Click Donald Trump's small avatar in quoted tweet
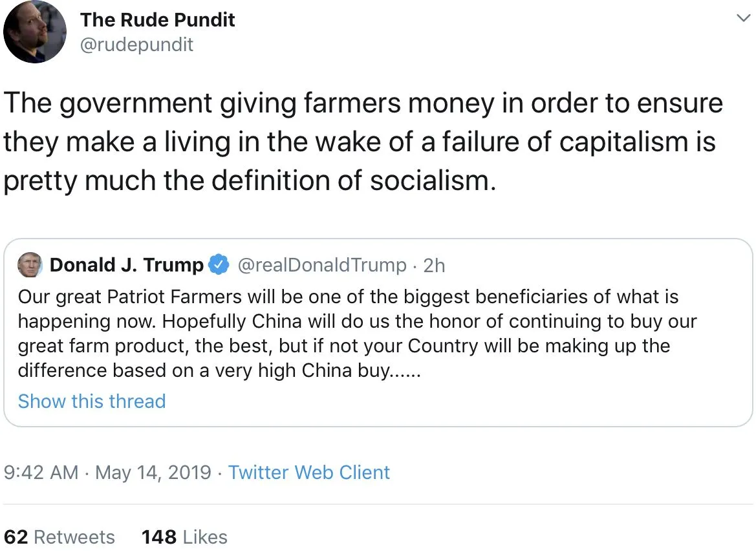The width and height of the screenshot is (756, 554). pyautogui.click(x=30, y=265)
